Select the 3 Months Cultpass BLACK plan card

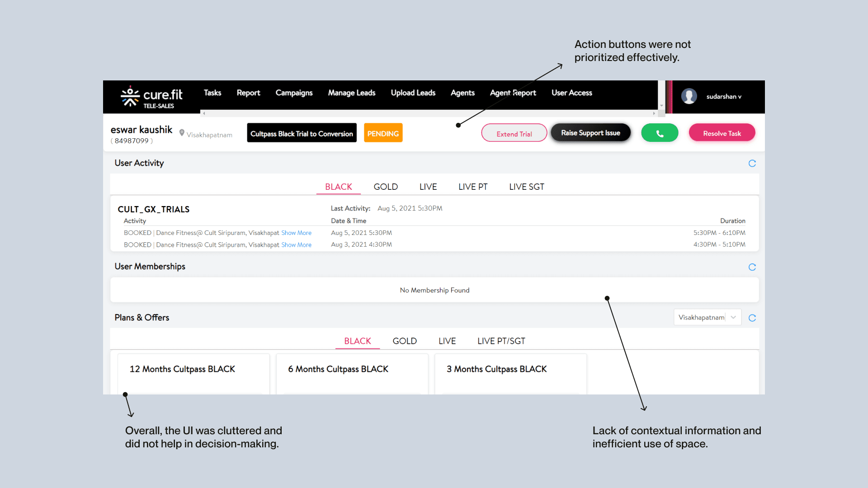pos(511,374)
